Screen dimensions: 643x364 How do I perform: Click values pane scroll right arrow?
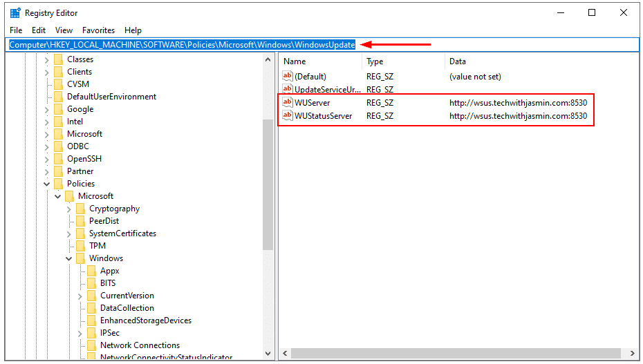pyautogui.click(x=632, y=353)
